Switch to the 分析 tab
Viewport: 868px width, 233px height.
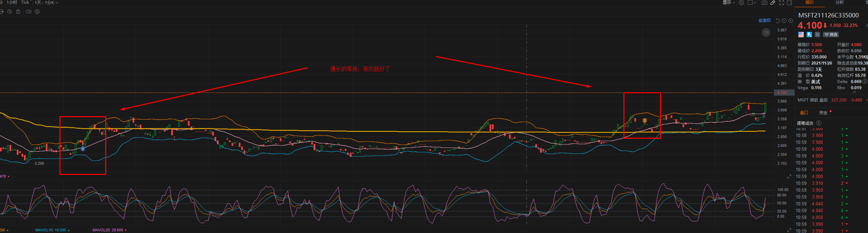click(x=840, y=2)
